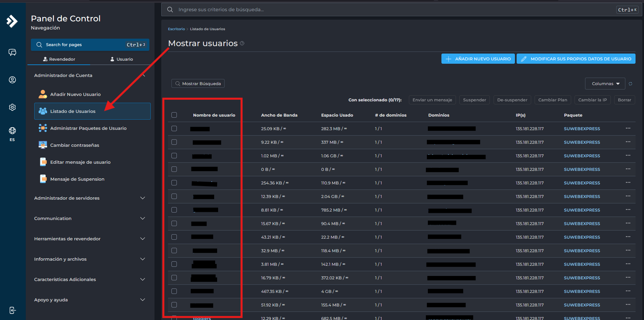Image resolution: width=644 pixels, height=320 pixels.
Task: Open Administrar Paquetes de Usuario menu item
Action: 88,128
